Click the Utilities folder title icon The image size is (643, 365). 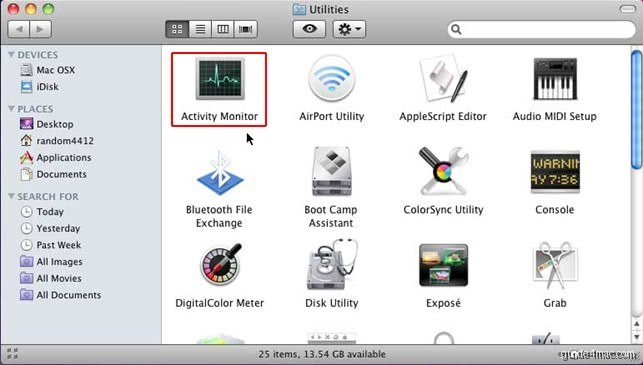point(299,9)
